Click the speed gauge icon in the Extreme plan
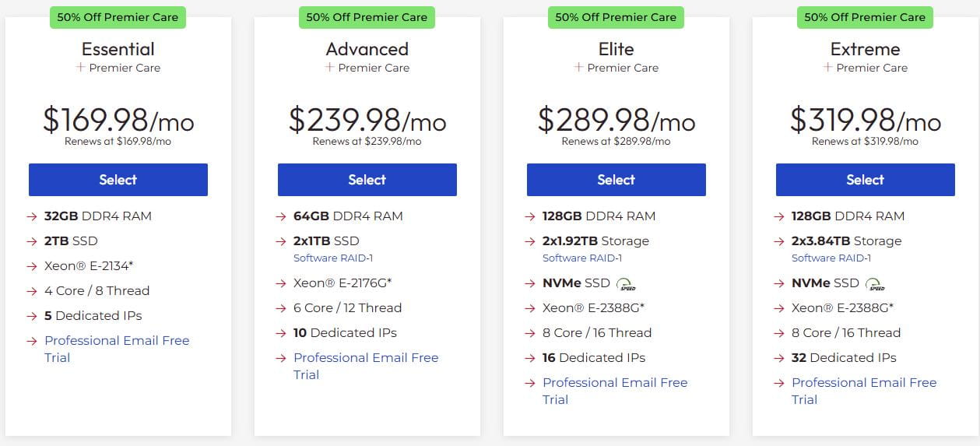The width and height of the screenshot is (980, 446). [875, 284]
